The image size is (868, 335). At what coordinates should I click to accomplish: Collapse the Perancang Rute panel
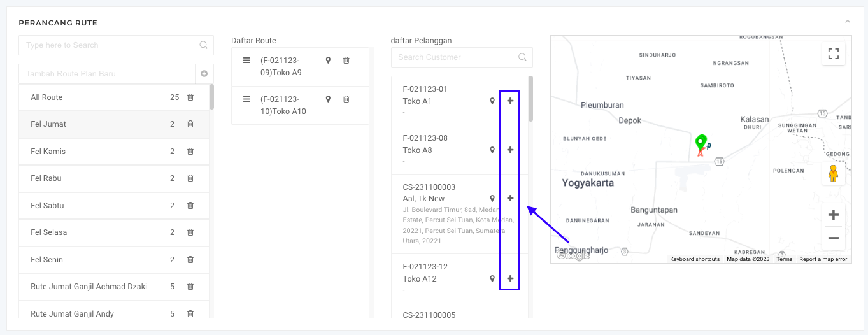point(848,22)
